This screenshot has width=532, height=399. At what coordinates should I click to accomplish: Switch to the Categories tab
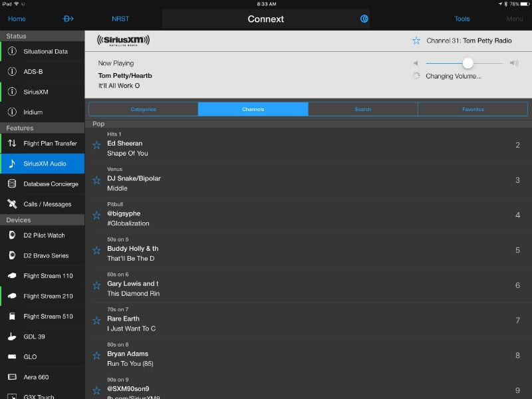(144, 109)
